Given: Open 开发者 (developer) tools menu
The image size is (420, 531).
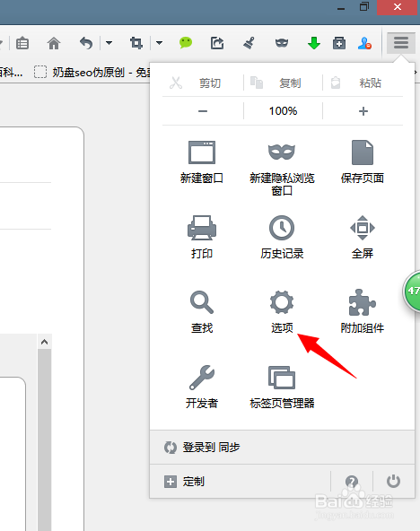Looking at the screenshot, I should [202, 387].
